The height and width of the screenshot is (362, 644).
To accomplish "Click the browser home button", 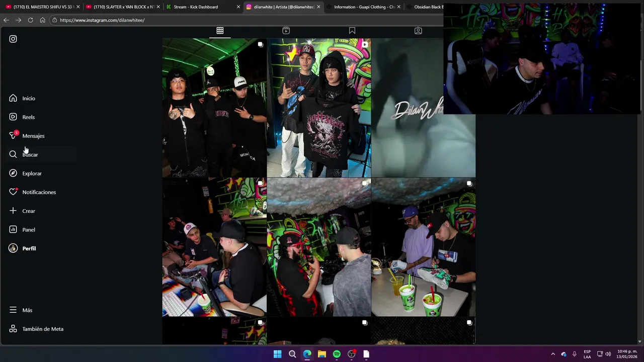I will 42,20.
